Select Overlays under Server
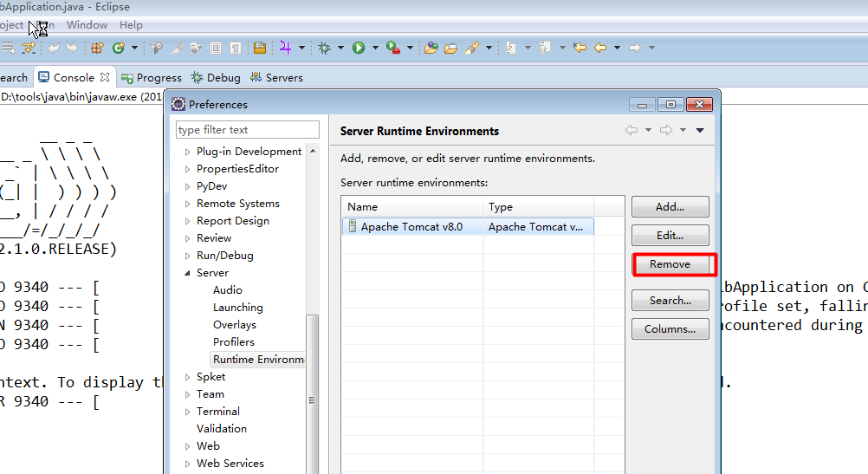The height and width of the screenshot is (474, 868). click(235, 324)
